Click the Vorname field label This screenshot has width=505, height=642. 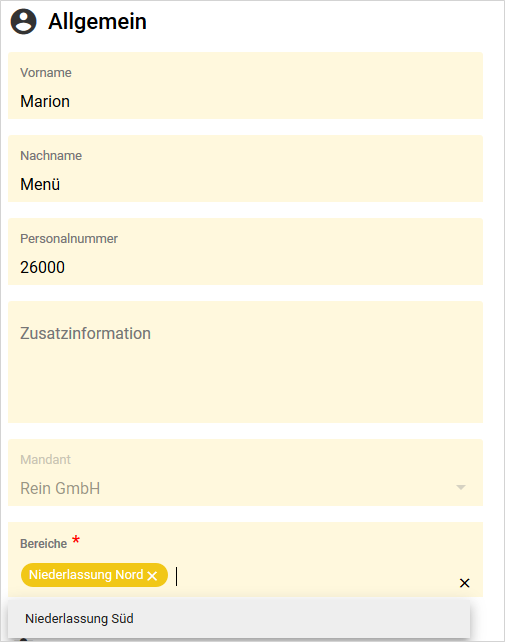click(x=46, y=72)
